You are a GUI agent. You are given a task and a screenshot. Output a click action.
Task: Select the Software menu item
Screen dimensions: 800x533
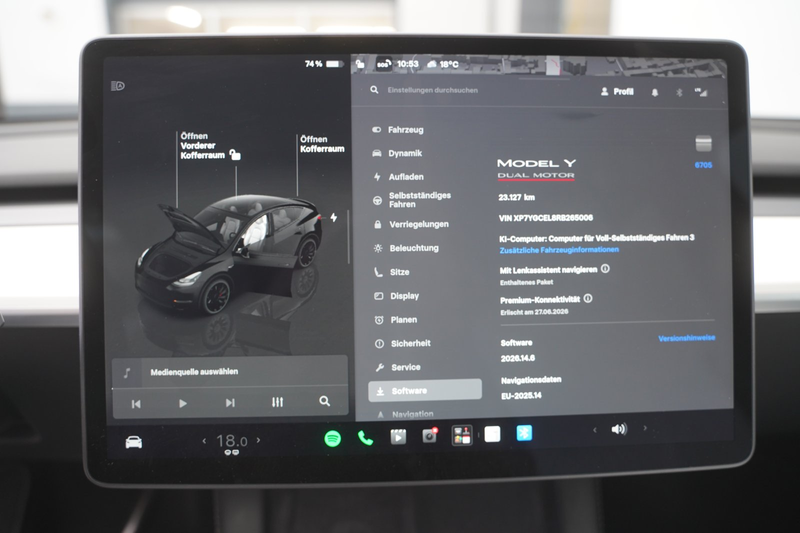coord(424,390)
